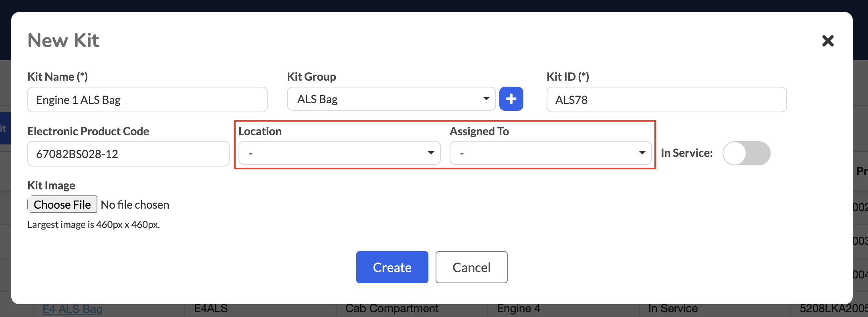This screenshot has height=317, width=868.
Task: Click the Cancel button
Action: click(x=471, y=267)
